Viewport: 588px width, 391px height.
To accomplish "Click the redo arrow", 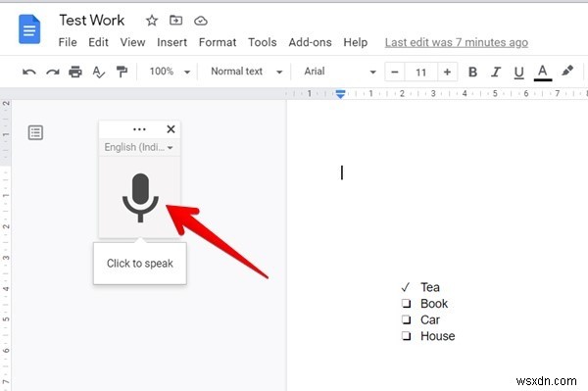I will coord(53,72).
